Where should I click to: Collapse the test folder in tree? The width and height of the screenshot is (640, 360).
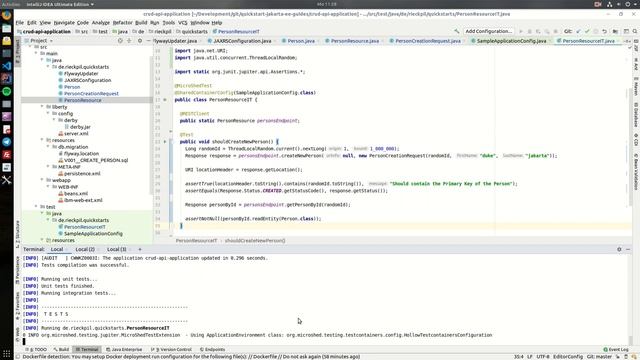36,207
